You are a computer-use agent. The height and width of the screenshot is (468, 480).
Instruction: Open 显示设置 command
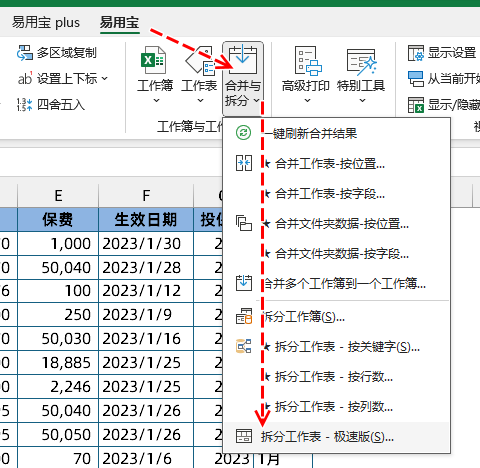[x=452, y=53]
